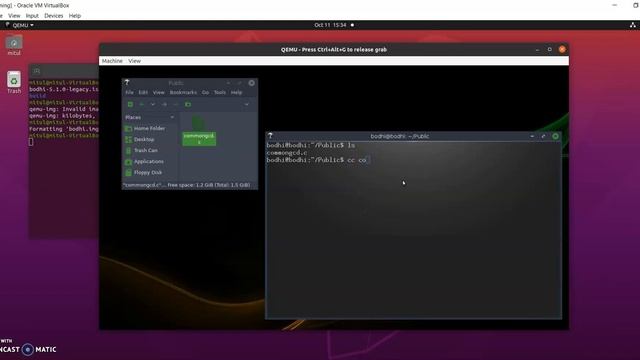Open the Edit menu in the file manager
This screenshot has height=360, width=640.
point(143,93)
